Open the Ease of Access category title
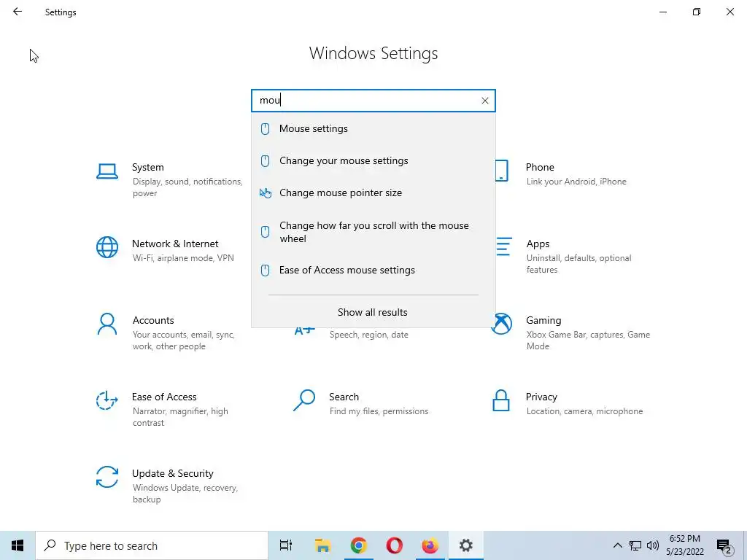The image size is (747, 560). tap(164, 397)
